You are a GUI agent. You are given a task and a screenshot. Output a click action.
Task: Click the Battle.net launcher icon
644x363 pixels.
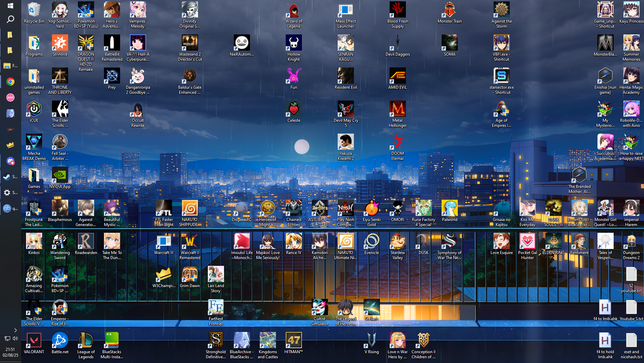(x=60, y=343)
